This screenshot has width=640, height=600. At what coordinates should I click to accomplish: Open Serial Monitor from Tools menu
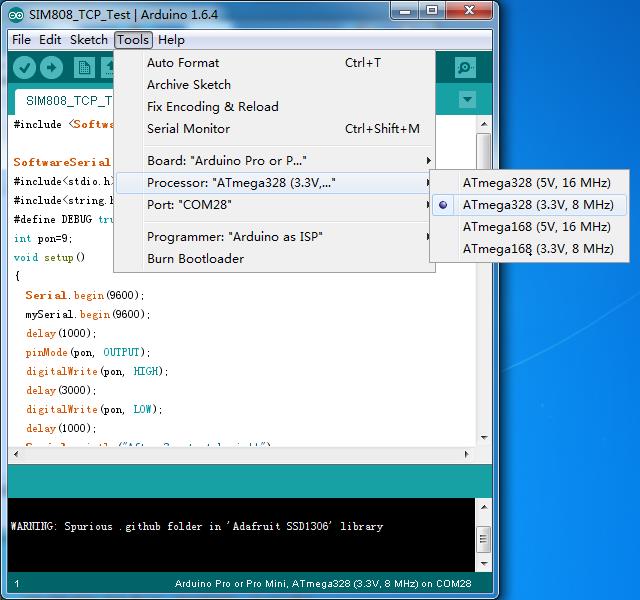[x=275, y=129]
